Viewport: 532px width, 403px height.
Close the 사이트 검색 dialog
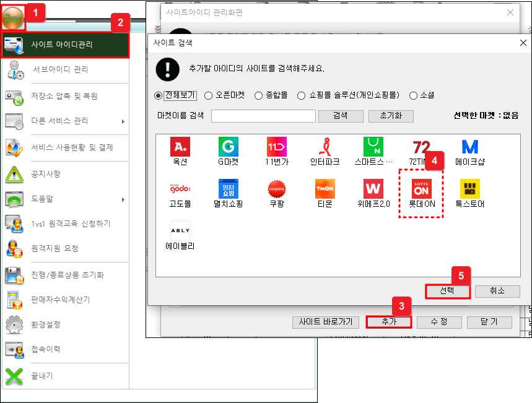click(523, 43)
